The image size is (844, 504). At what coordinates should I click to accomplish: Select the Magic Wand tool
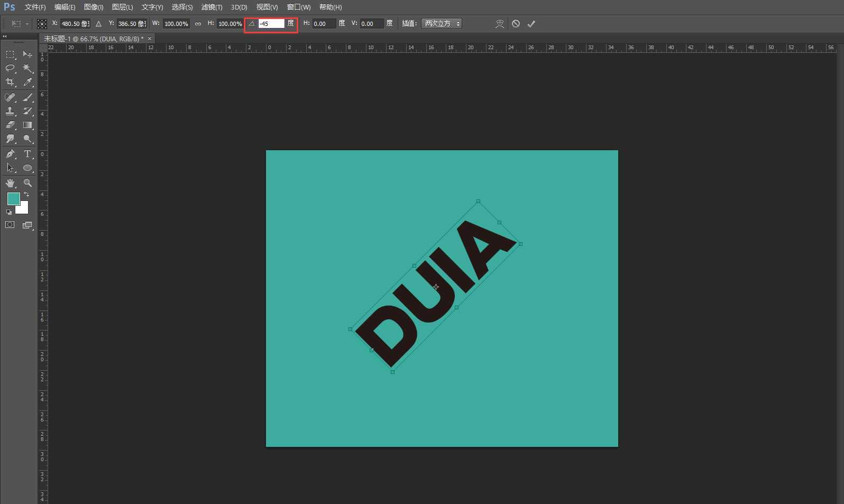click(27, 68)
